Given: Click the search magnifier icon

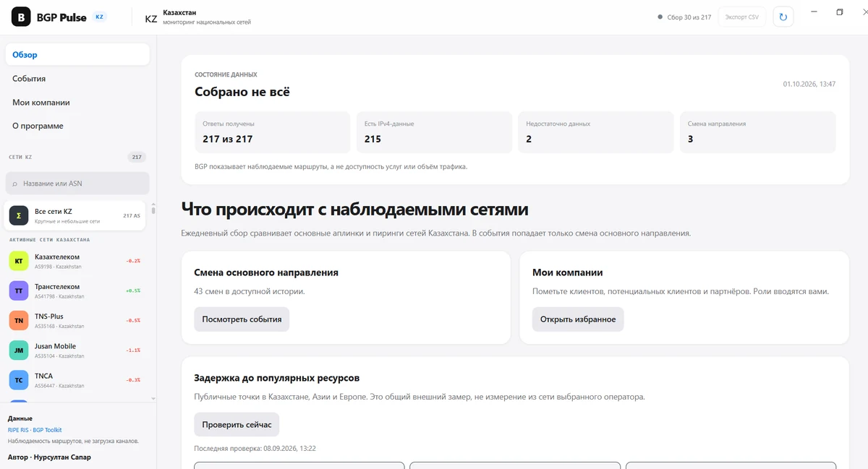Looking at the screenshot, I should (x=14, y=184).
